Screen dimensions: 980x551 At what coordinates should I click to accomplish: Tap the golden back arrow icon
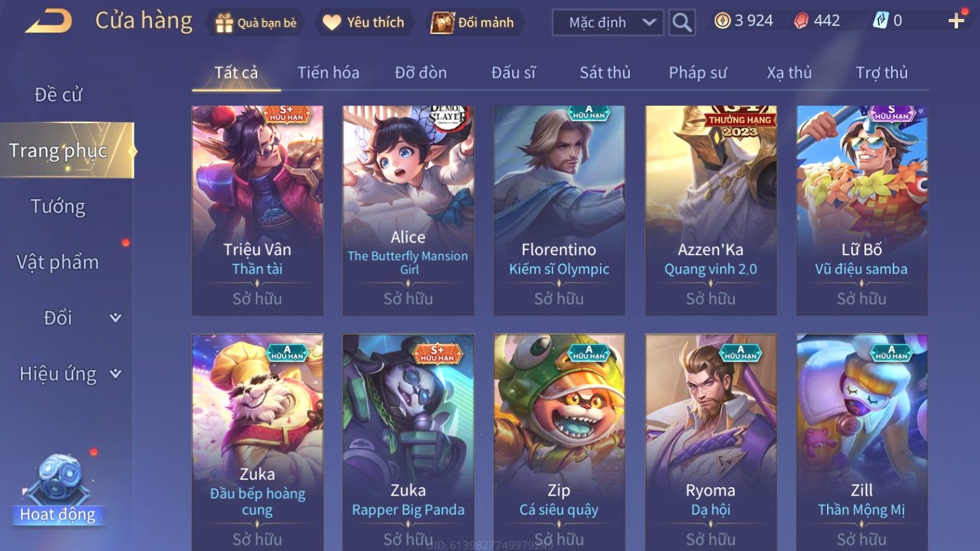[x=48, y=21]
